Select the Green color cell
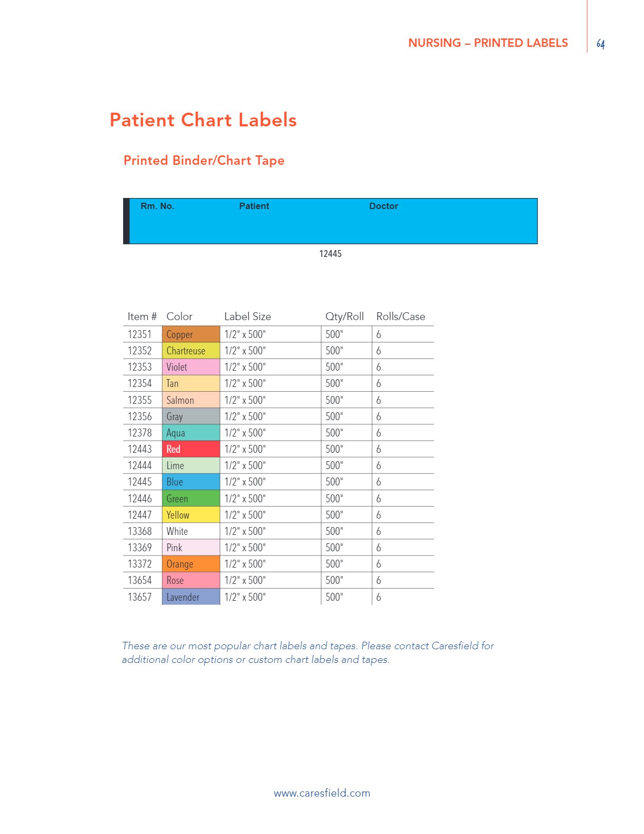 [190, 499]
